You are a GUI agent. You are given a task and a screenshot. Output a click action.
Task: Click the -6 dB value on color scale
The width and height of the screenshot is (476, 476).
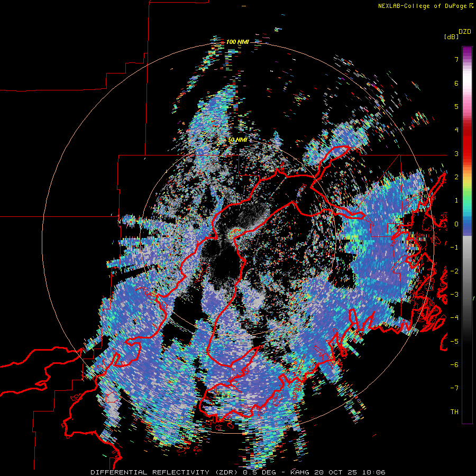[454, 365]
